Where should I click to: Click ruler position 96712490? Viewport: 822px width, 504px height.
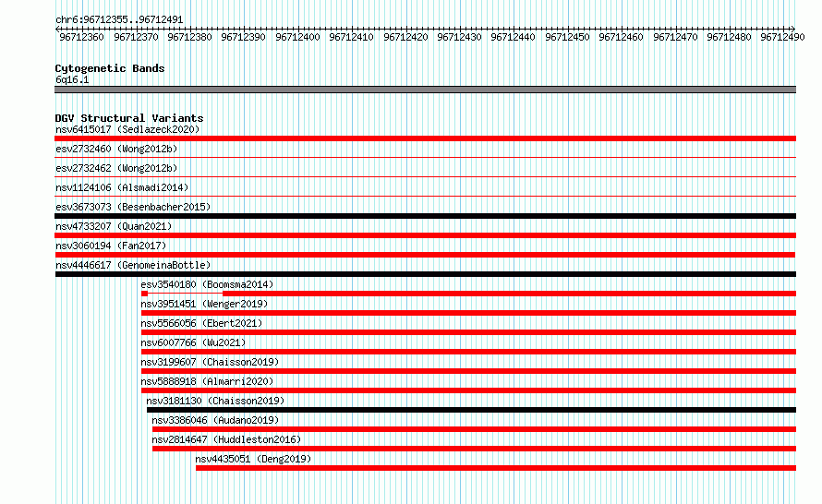pyautogui.click(x=782, y=37)
